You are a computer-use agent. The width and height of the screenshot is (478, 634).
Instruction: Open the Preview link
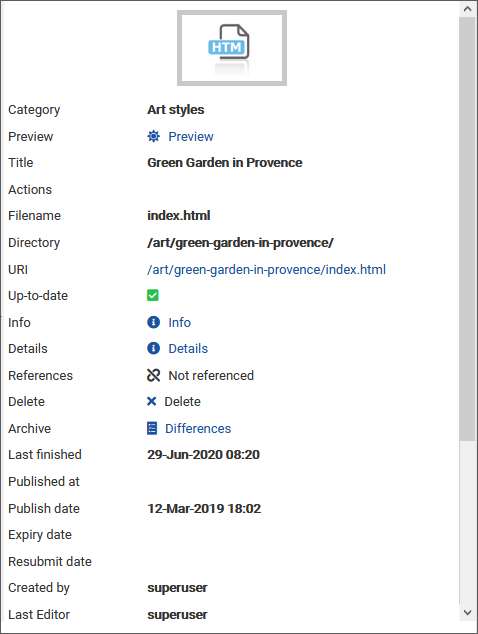191,137
